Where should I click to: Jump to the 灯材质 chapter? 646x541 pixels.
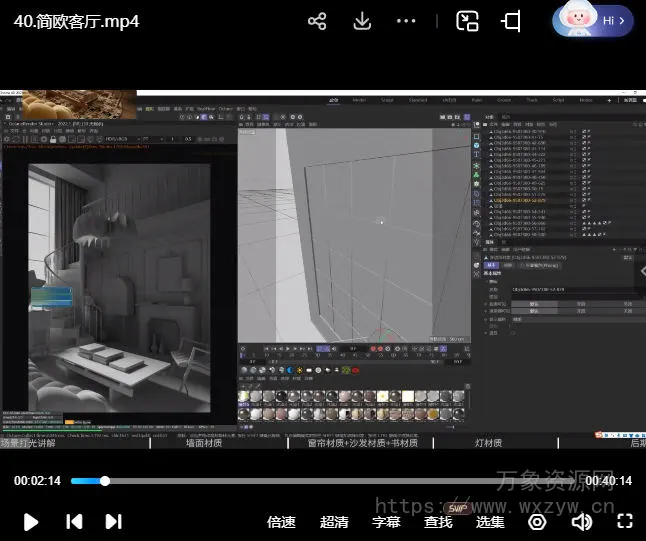click(x=487, y=442)
